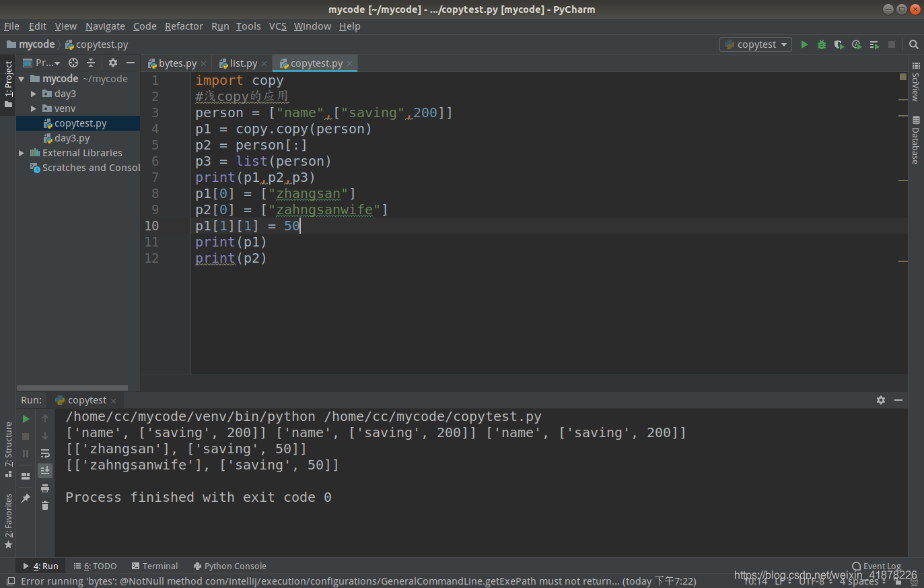Open the Refactor menu
This screenshot has width=924, height=588.
(184, 26)
